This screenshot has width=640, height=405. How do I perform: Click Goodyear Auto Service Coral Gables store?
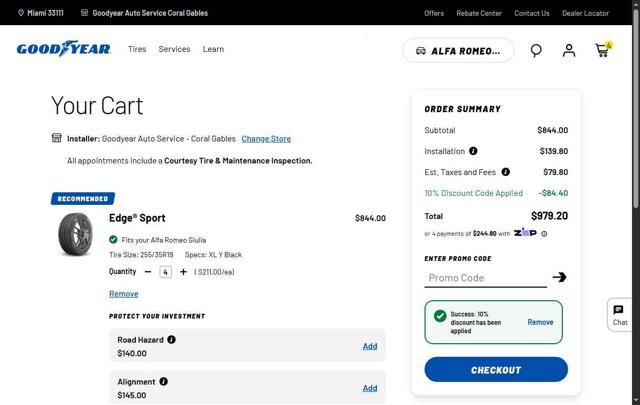coord(144,13)
